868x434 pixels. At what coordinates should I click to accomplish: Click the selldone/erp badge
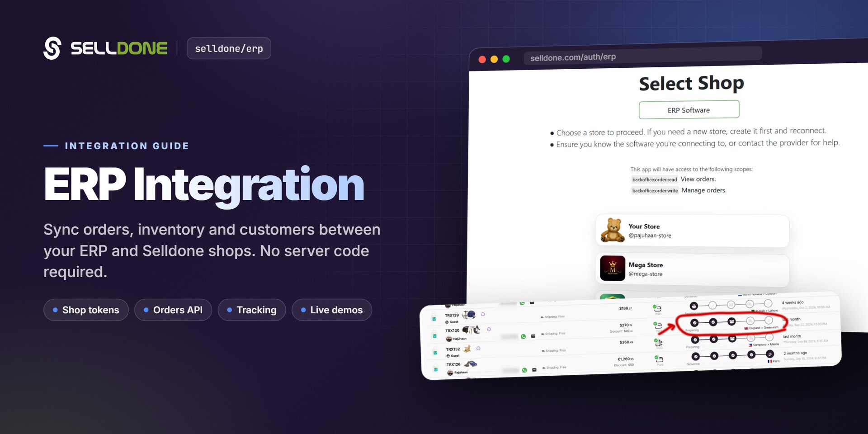coord(229,48)
